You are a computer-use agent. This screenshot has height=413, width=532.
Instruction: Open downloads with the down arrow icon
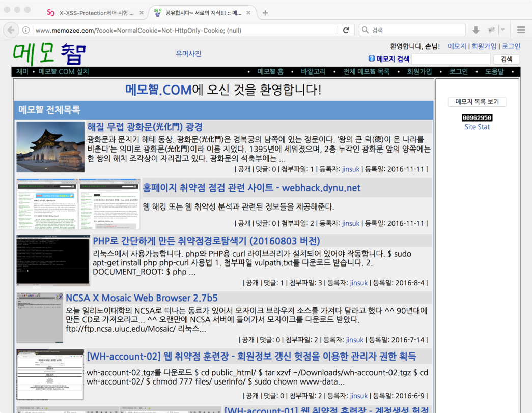[x=476, y=30]
